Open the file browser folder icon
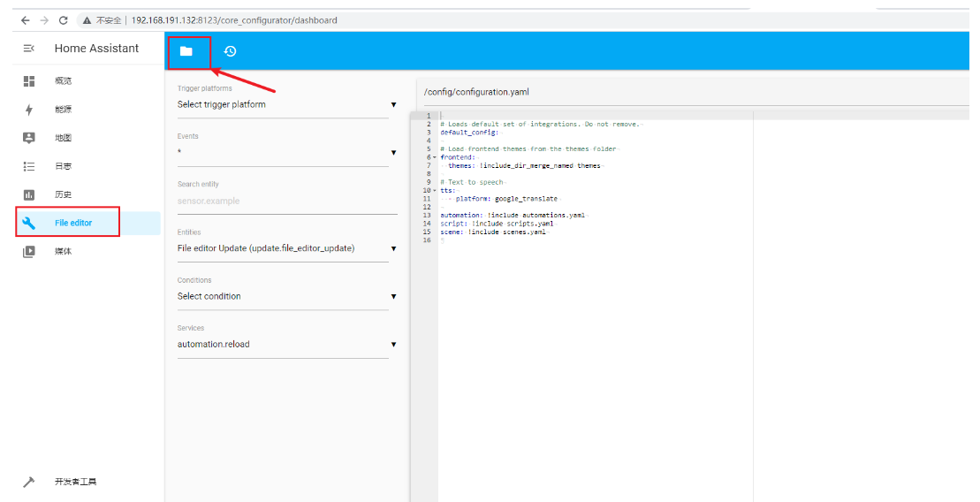 186,51
